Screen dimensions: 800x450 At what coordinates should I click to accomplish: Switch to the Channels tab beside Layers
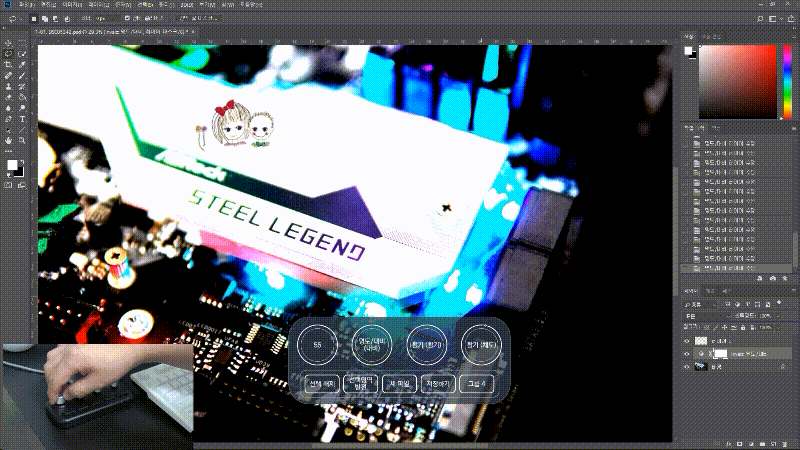pyautogui.click(x=710, y=291)
